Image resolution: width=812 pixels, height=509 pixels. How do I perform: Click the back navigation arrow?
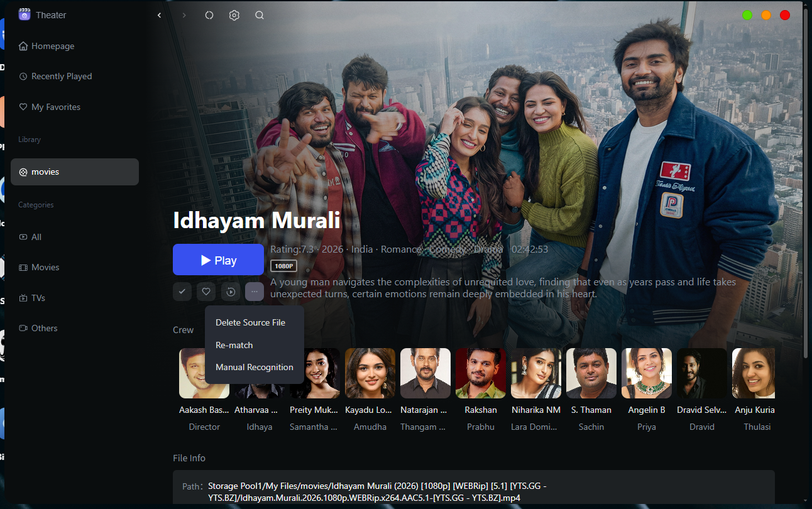tap(159, 15)
